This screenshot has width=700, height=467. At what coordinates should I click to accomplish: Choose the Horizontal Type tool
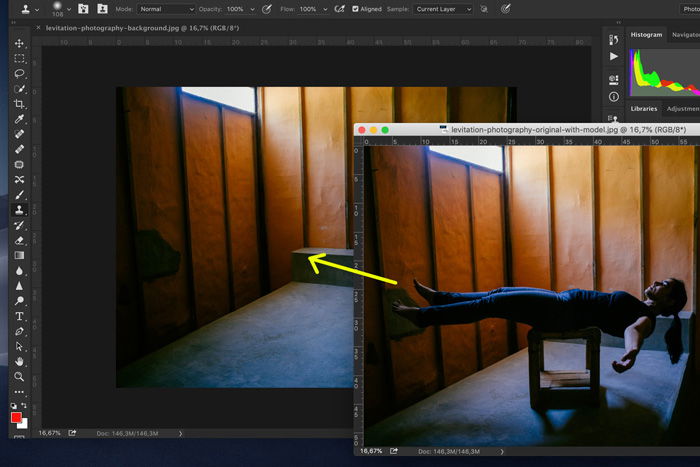[x=19, y=316]
